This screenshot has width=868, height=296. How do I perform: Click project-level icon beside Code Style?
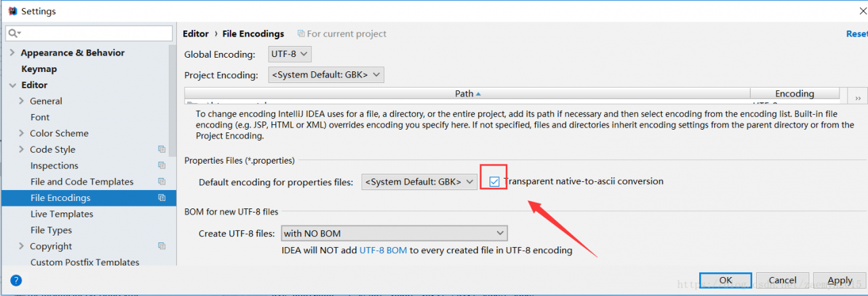(x=161, y=149)
